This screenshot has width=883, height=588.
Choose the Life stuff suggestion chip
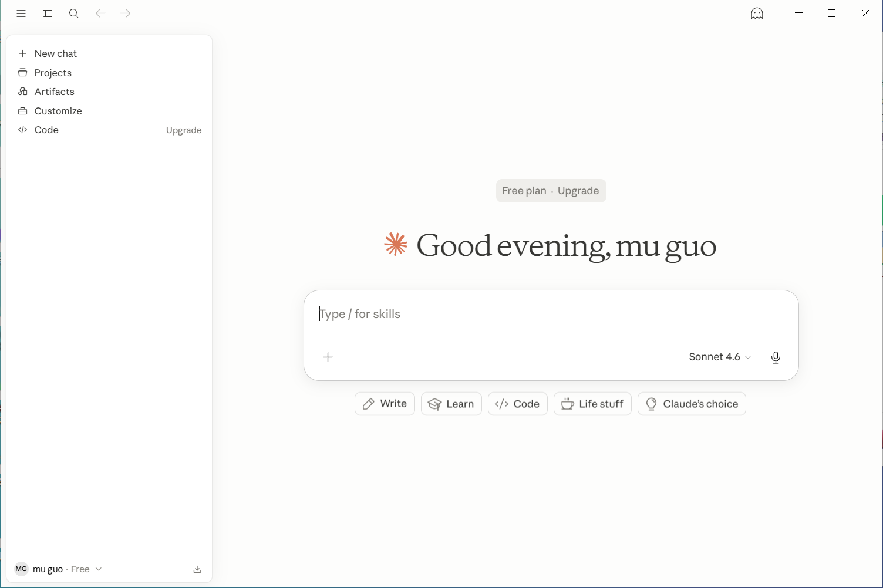click(x=592, y=404)
